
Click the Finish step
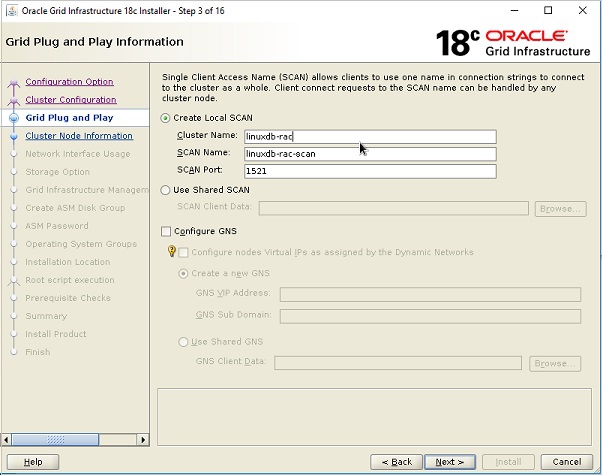pyautogui.click(x=38, y=352)
